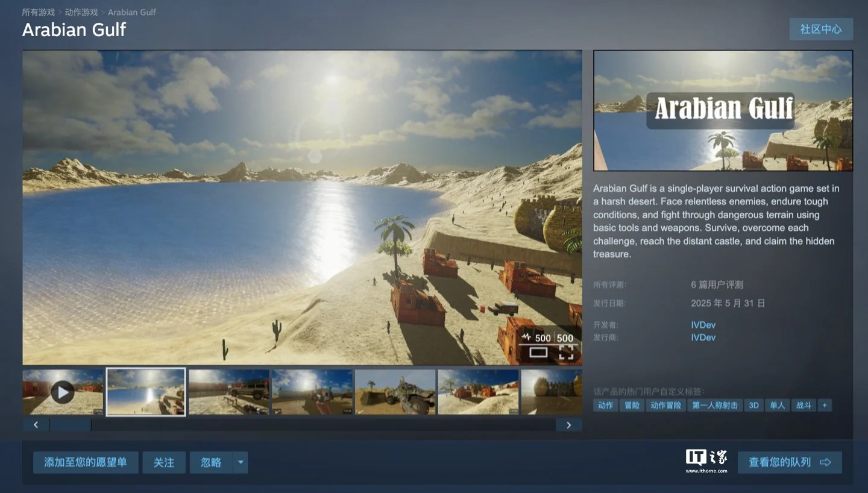Add another tag with the plus button
The image size is (868, 493).
(825, 406)
